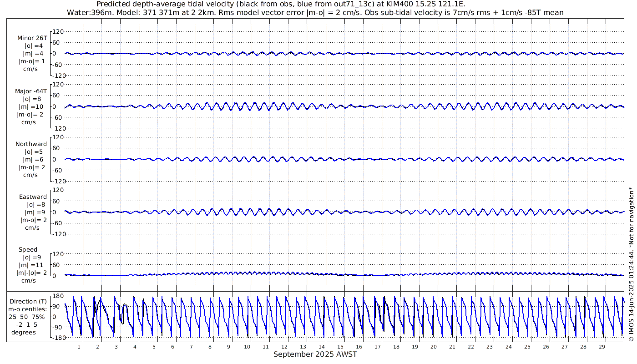Screen dimensions: 637x364
Task: Select the 'Direction (T)' panel label
Action: (x=28, y=302)
